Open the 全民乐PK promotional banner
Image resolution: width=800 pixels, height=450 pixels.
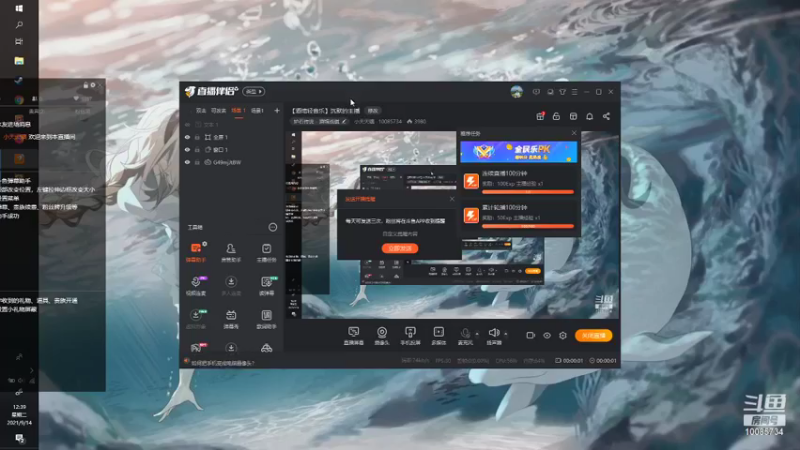click(x=518, y=152)
